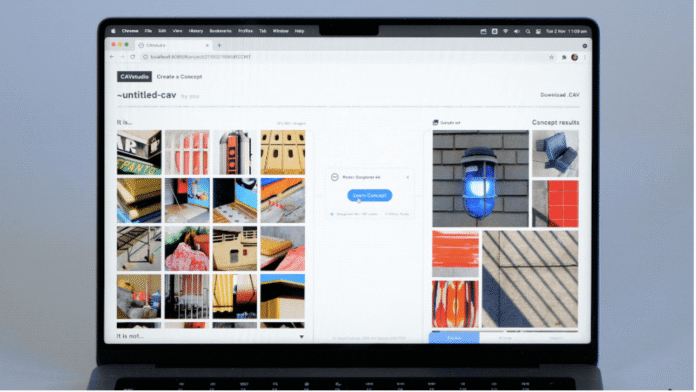Click the 'It is...' section heading
Viewport: 696px width, 392px height.
(x=124, y=123)
